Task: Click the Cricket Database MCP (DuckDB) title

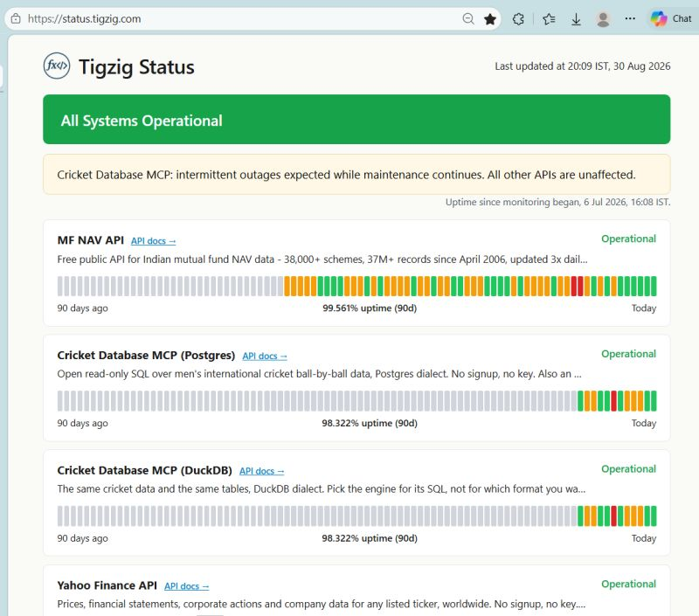Action: 144,470
